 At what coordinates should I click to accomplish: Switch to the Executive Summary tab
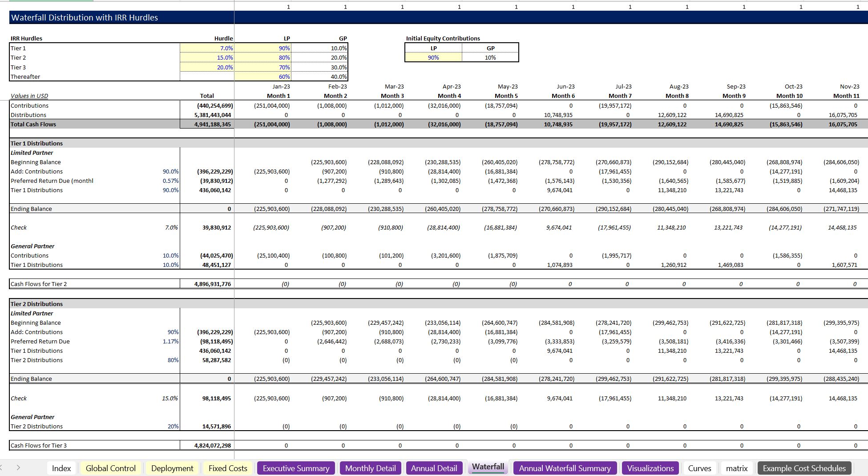296,468
